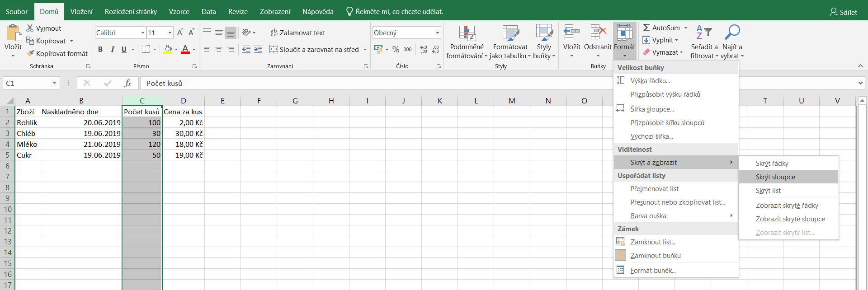This screenshot has height=290, width=868.
Task: Decrease font size with the smaller A icon
Action: [191, 33]
